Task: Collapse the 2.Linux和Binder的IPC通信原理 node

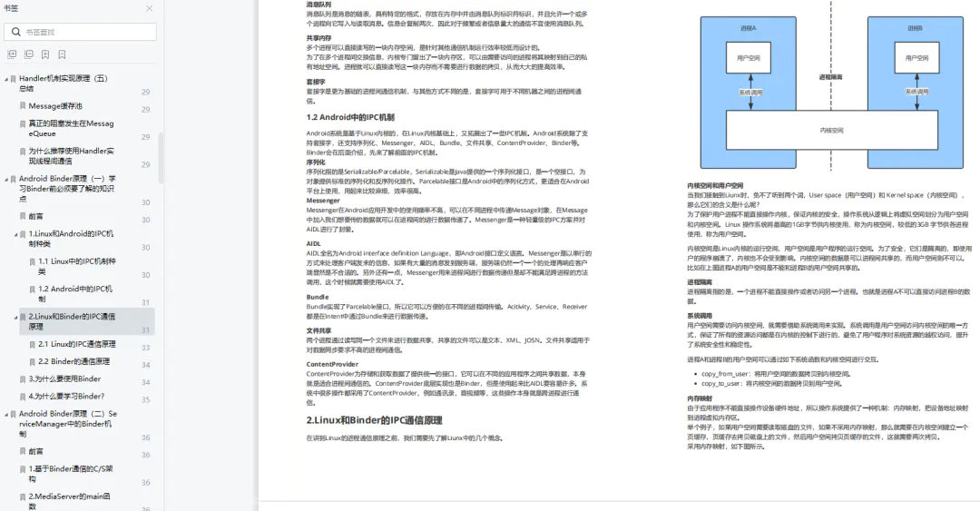Action: [x=16, y=317]
